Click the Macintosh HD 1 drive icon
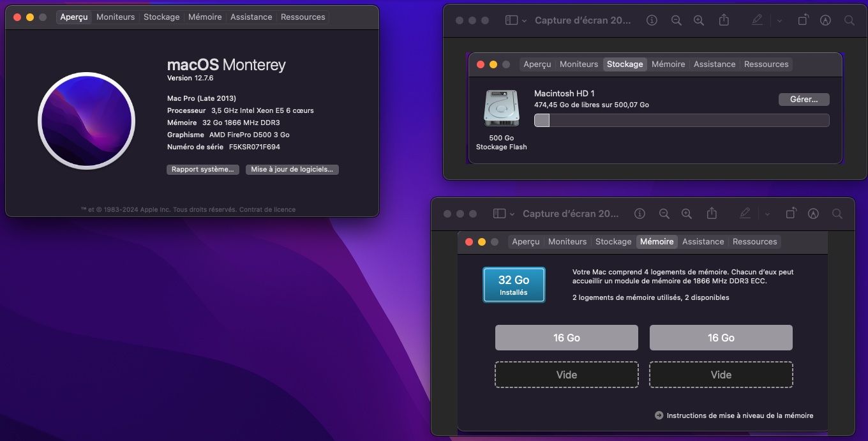 click(x=502, y=108)
